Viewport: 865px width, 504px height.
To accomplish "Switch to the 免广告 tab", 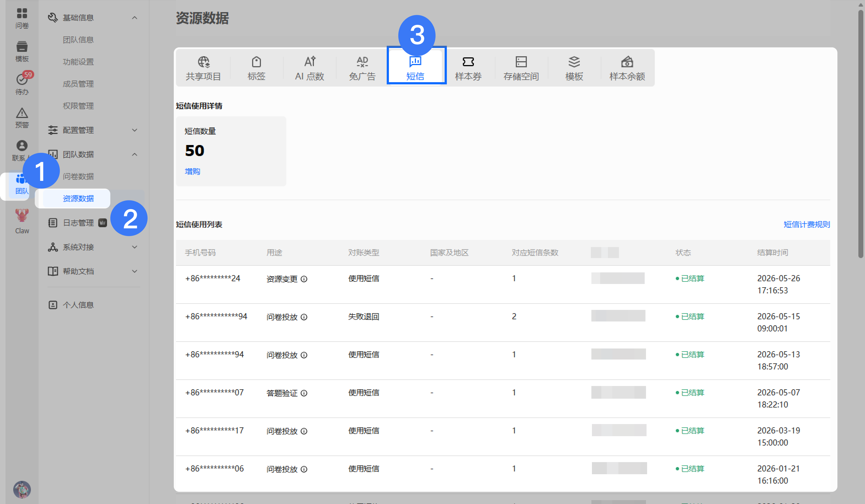I will tap(362, 68).
